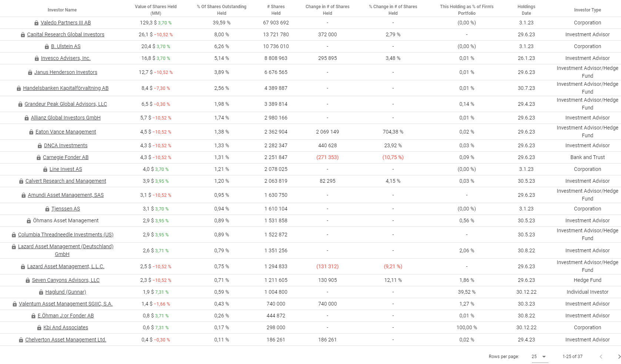Click the previous page arrow
This screenshot has width=621, height=364.
click(x=601, y=357)
